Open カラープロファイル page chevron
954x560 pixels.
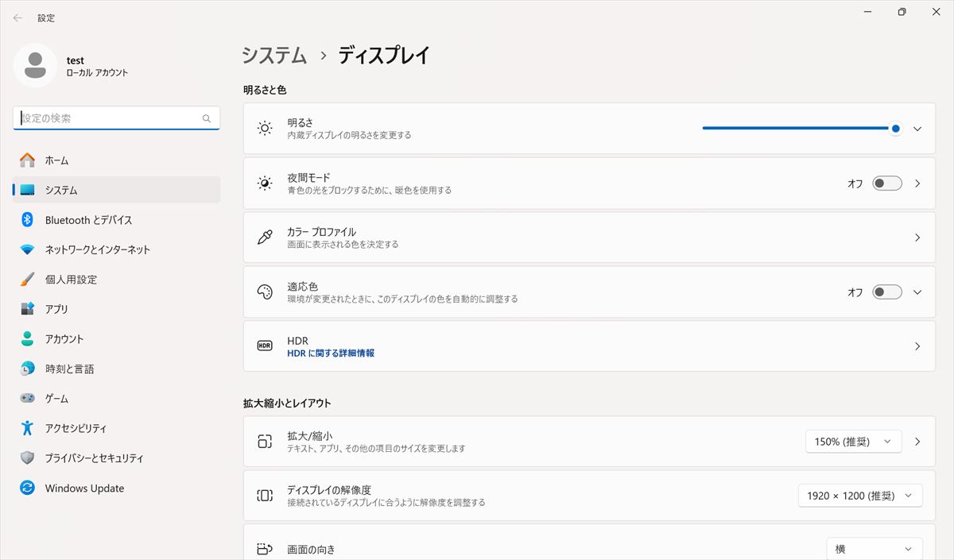pos(917,238)
